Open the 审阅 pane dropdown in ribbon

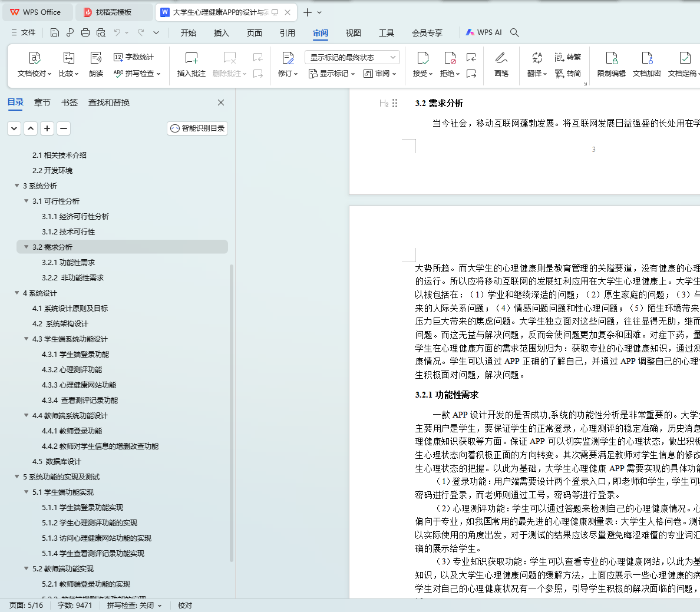[x=380, y=74]
